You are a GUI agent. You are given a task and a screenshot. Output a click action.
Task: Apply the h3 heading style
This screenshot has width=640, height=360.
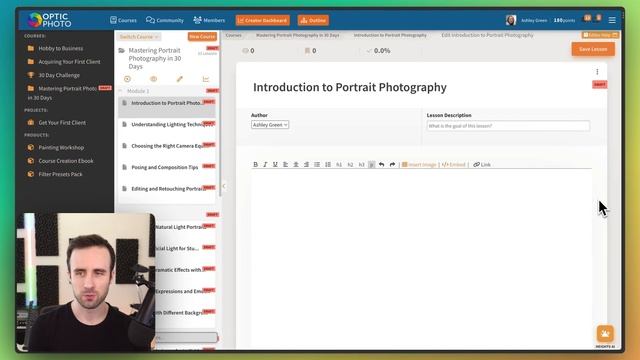pos(361,165)
